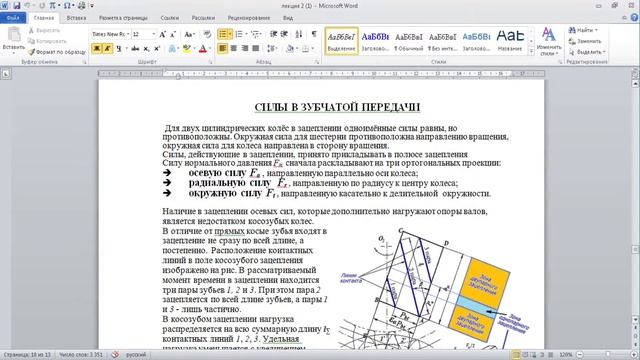
Task: Apply a numbered list
Action: click(239, 34)
